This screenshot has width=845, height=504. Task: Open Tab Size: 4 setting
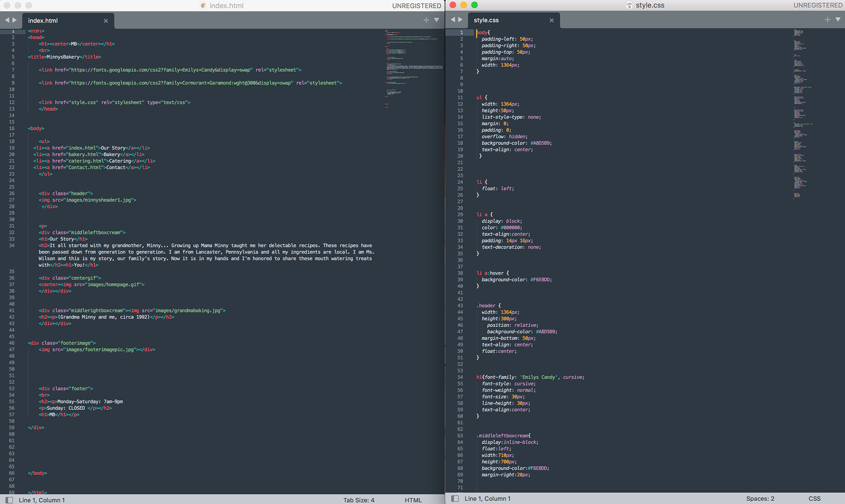click(359, 500)
